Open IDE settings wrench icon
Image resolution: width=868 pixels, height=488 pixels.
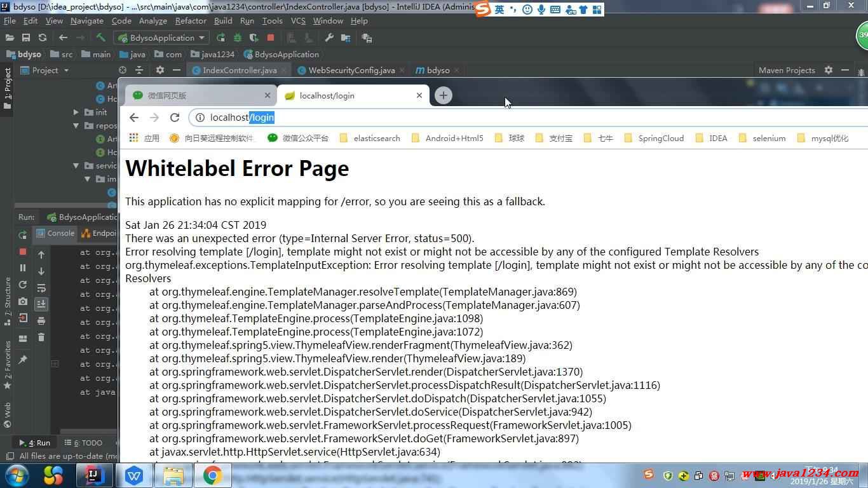coord(329,38)
